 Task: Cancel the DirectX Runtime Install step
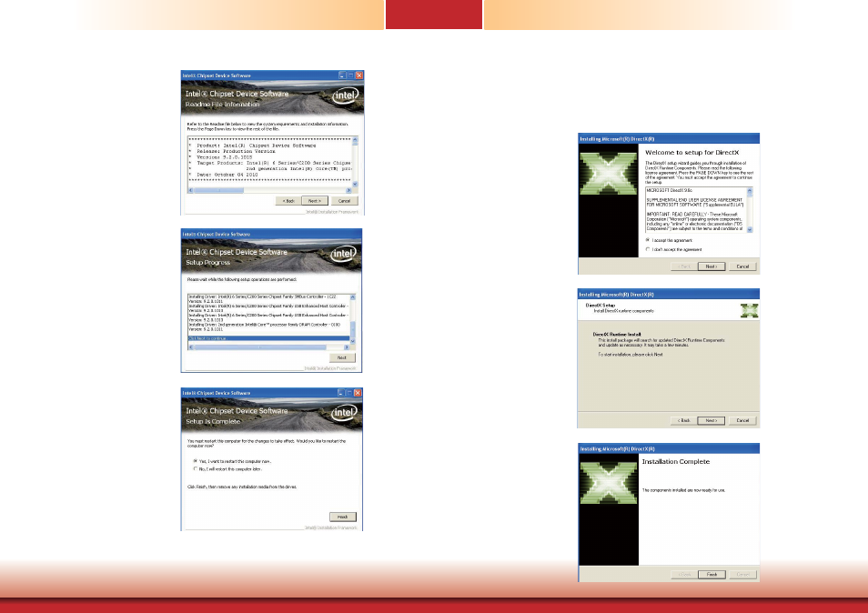click(x=742, y=420)
